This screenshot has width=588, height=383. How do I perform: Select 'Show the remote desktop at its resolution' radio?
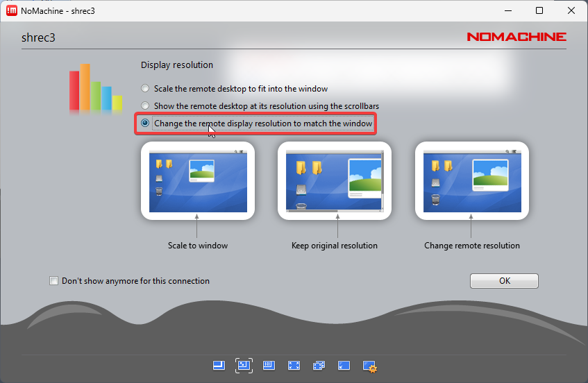tap(145, 105)
